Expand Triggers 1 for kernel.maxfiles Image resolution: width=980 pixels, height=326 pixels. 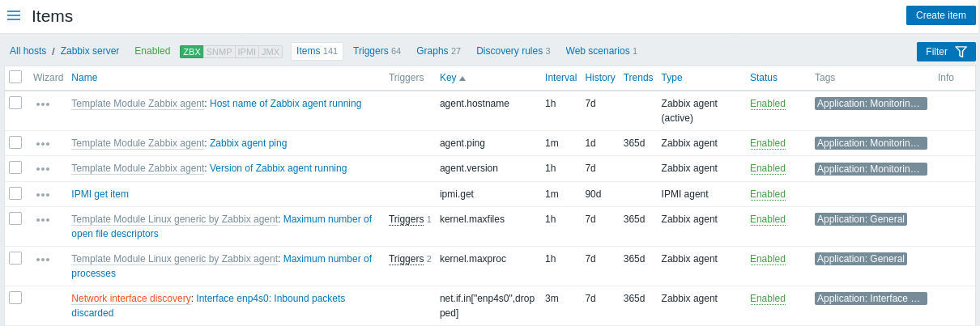point(406,219)
